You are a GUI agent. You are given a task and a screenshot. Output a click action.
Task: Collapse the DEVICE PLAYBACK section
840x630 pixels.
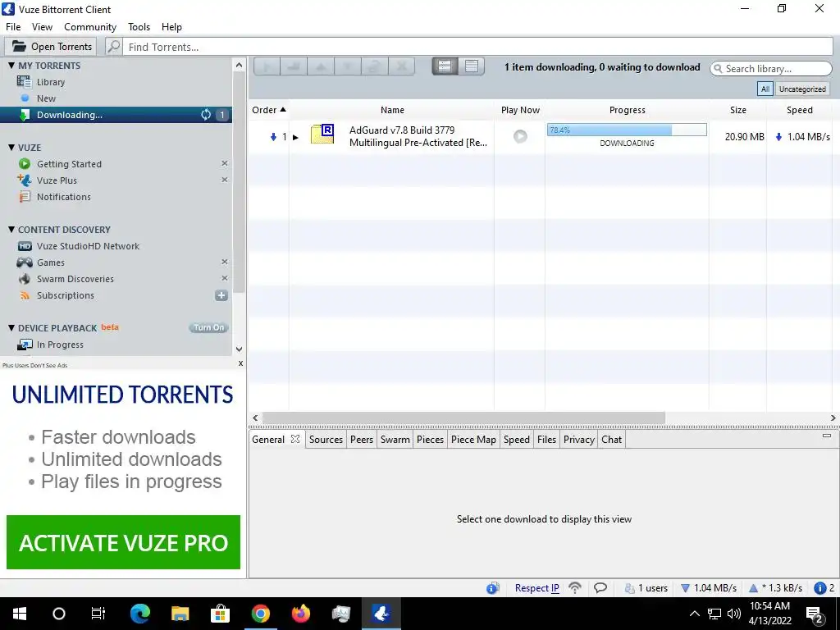tap(11, 327)
